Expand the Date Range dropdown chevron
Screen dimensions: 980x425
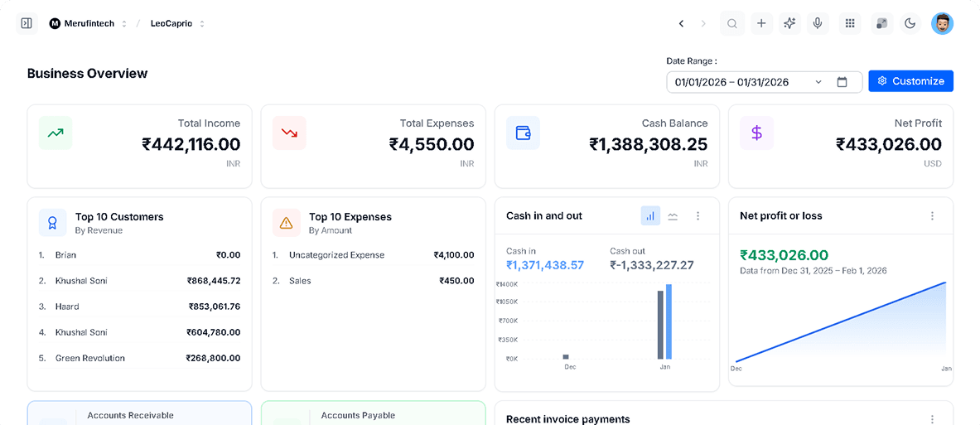818,82
